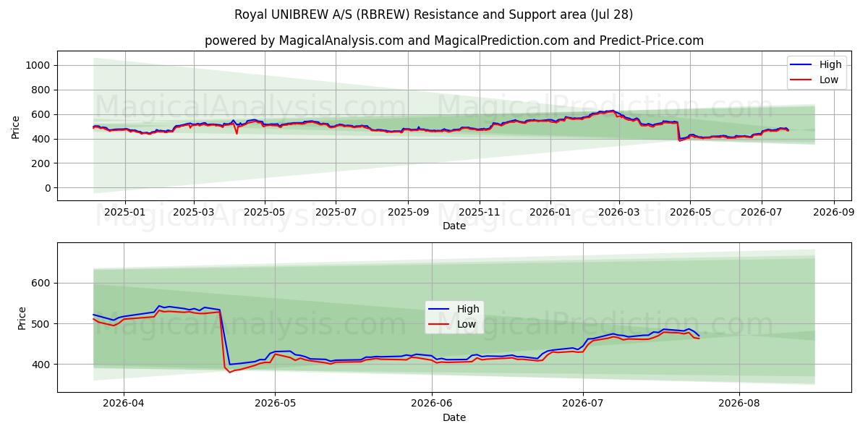This screenshot has height=434, width=868.
Task: Click the 2025-03 date tick on top chart
Action: point(193,213)
